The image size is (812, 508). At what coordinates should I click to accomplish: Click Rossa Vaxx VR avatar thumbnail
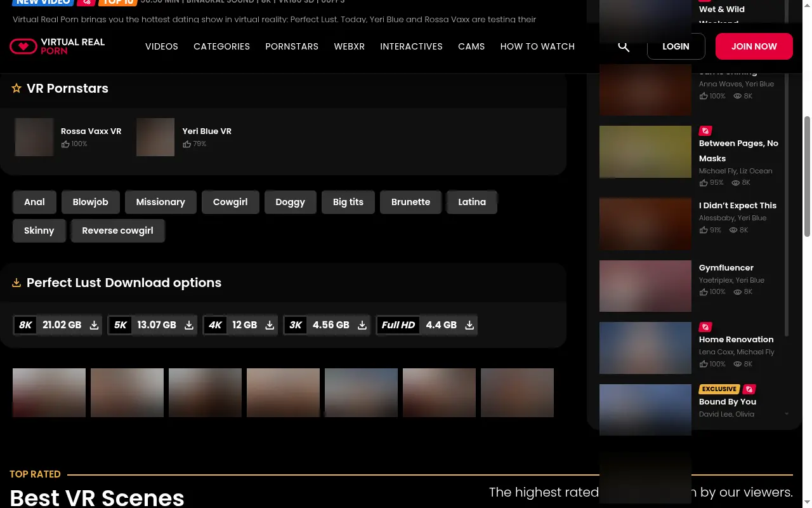[34, 137]
